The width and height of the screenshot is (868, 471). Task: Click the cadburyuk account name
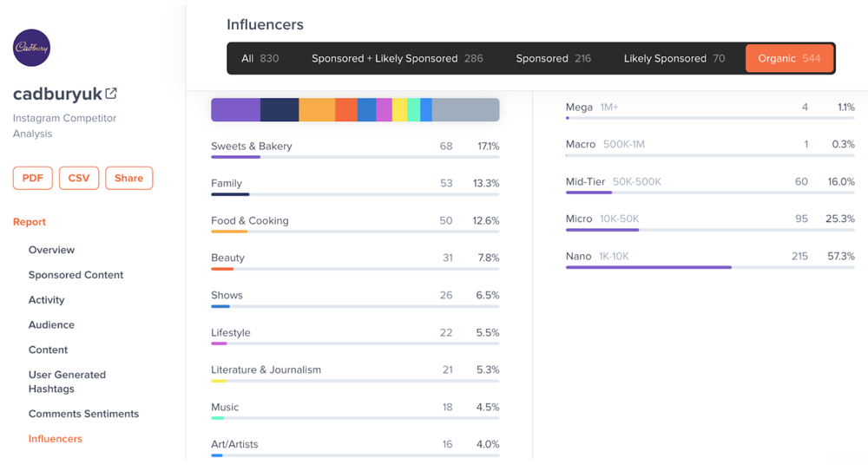click(57, 94)
